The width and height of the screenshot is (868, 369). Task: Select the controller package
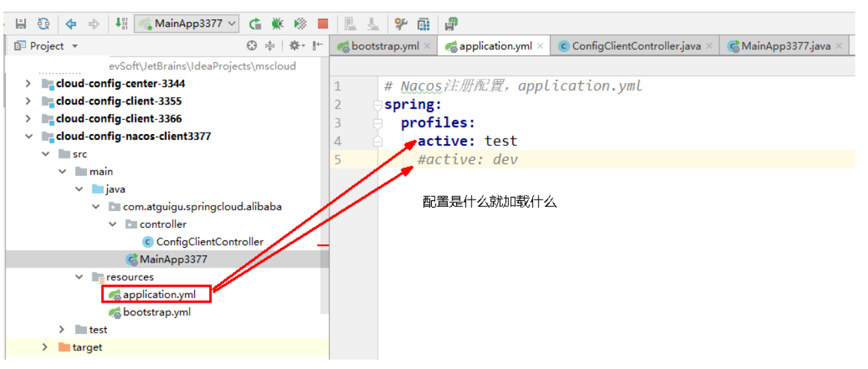163,224
